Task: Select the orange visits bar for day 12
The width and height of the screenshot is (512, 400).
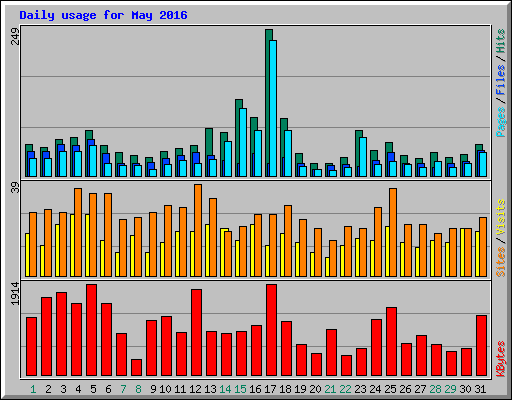Action: (198, 230)
